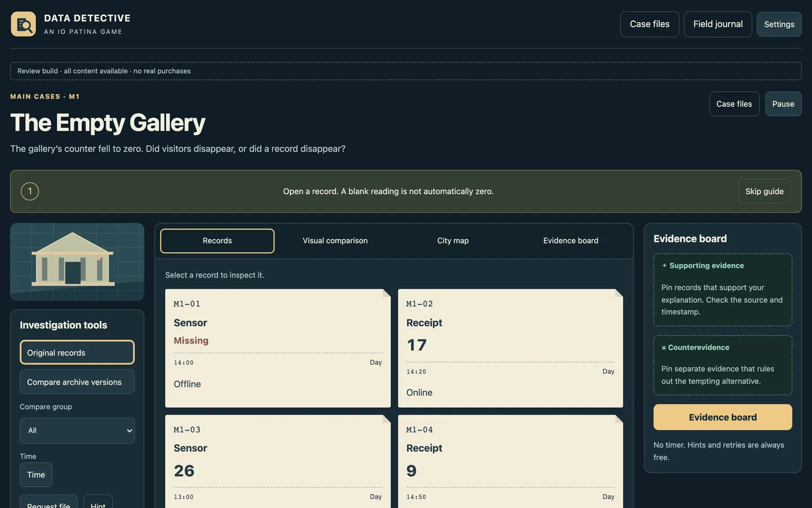Open Case files in the top header
The width and height of the screenshot is (812, 508).
(x=650, y=24)
